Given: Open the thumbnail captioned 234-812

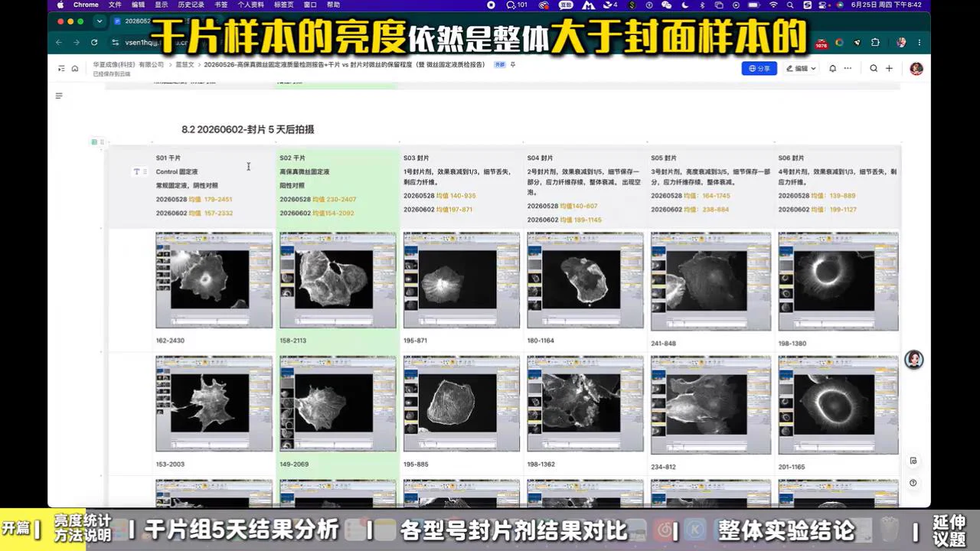Looking at the screenshot, I should tap(710, 405).
